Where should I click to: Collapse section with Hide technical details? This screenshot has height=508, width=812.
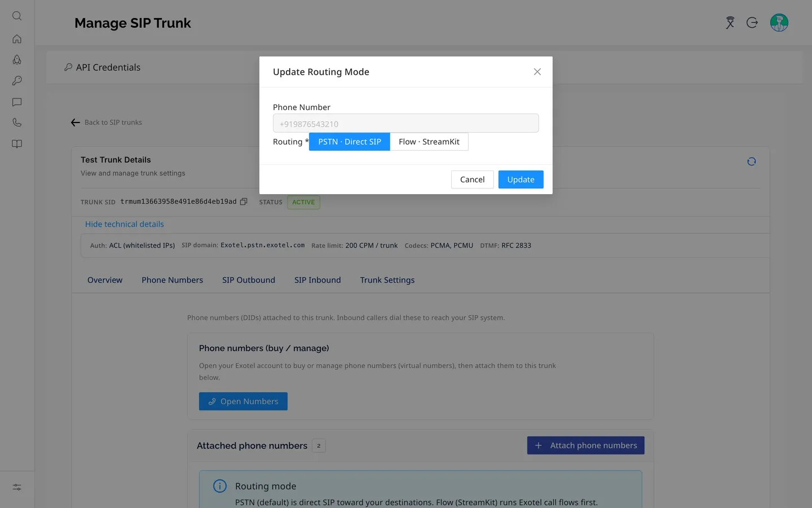pos(125,224)
